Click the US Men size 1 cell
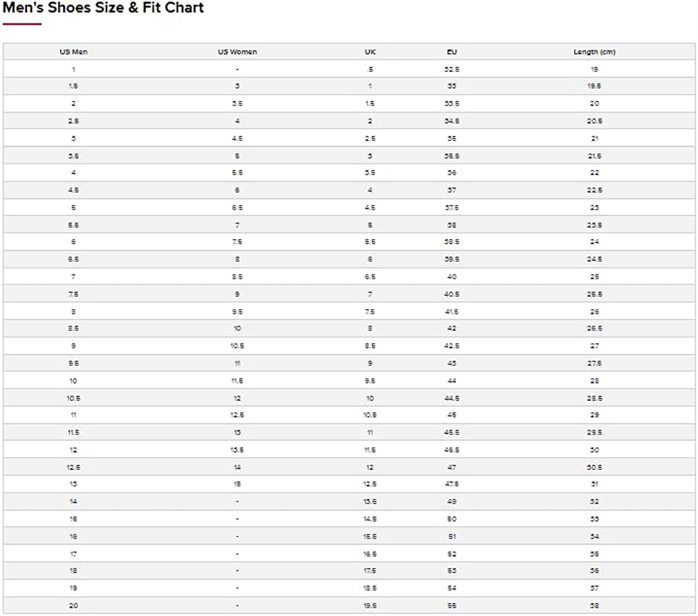Screen dimensions: 698x616 [73, 70]
